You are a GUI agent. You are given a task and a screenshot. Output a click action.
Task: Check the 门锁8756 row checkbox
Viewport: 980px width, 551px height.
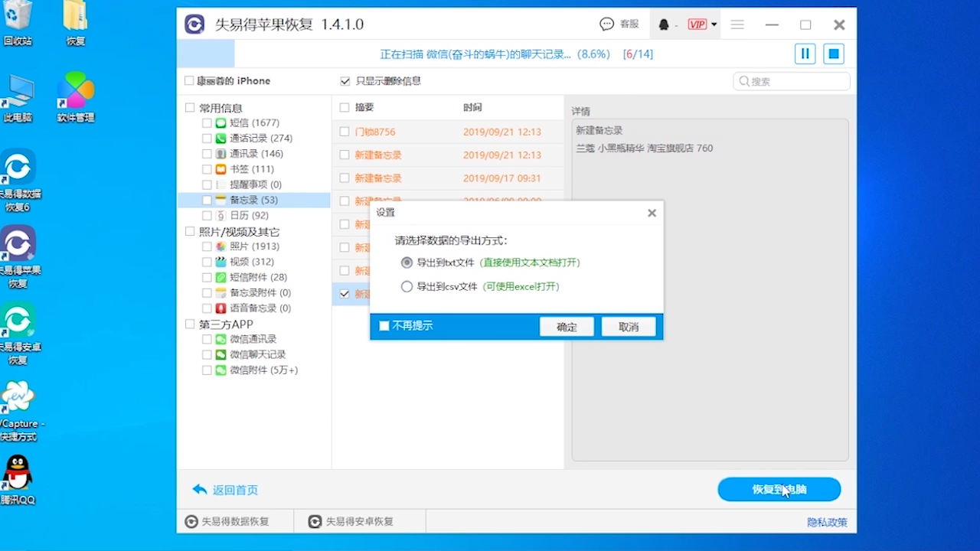tap(345, 132)
